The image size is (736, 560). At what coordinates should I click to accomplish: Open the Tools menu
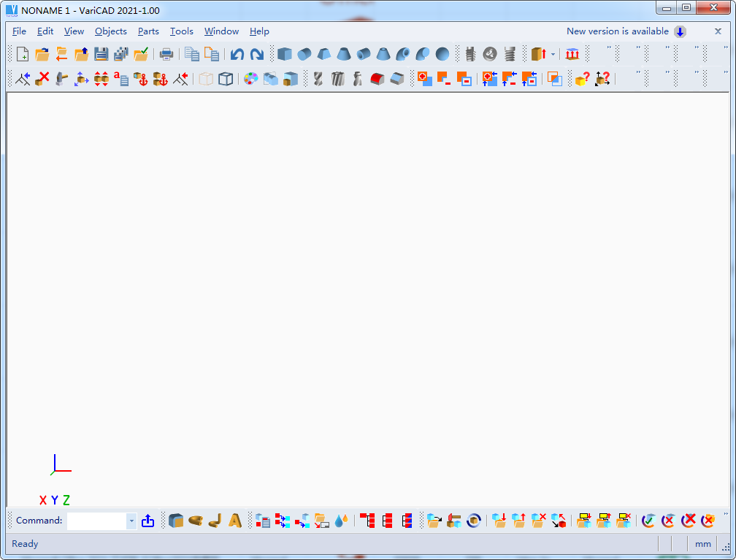(x=182, y=31)
